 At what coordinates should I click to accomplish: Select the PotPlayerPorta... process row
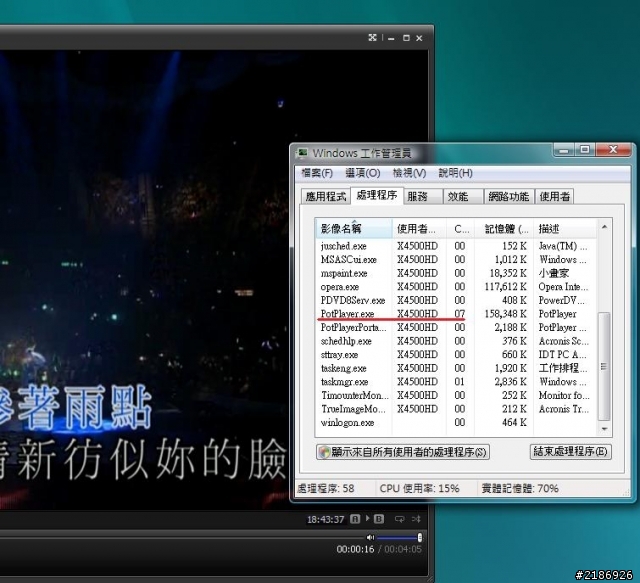click(x=456, y=327)
